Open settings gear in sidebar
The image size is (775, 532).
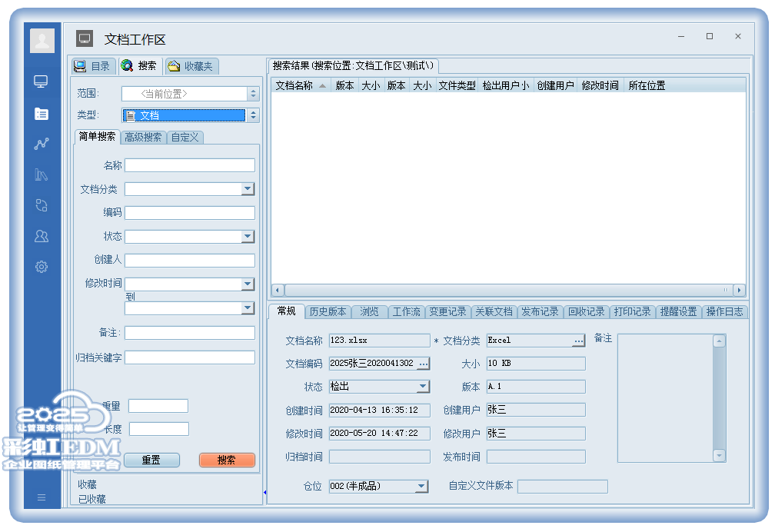click(42, 267)
